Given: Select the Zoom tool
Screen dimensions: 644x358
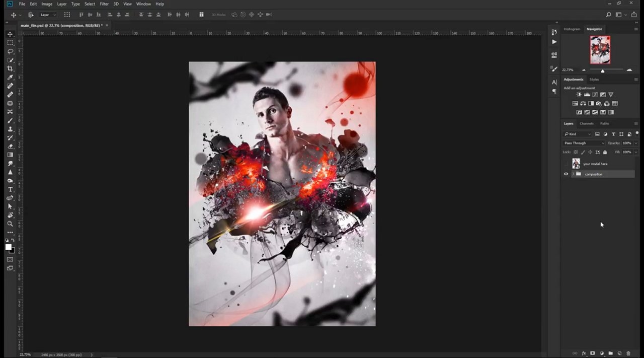Looking at the screenshot, I should coord(10,224).
